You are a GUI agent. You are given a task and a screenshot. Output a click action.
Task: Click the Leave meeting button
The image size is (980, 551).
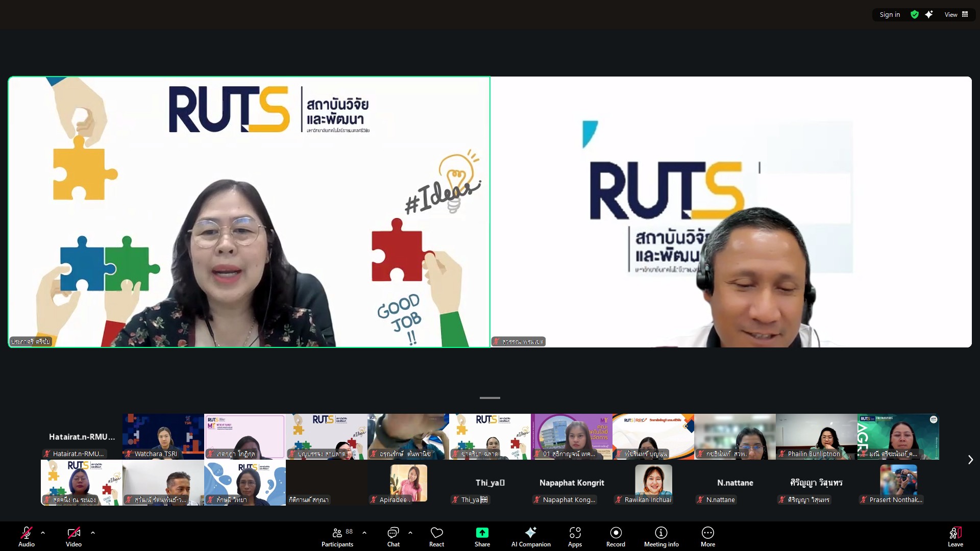click(955, 536)
